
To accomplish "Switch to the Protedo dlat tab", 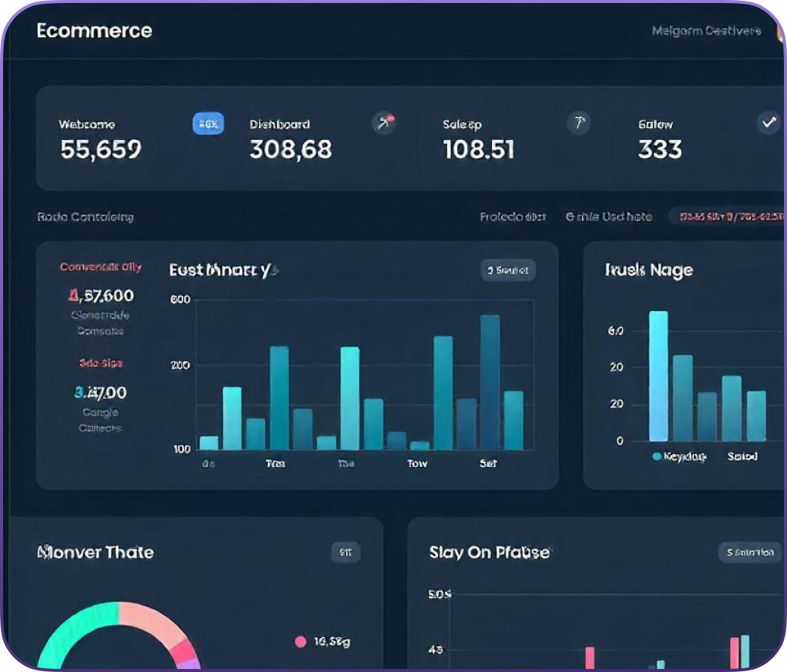I will tap(512, 217).
